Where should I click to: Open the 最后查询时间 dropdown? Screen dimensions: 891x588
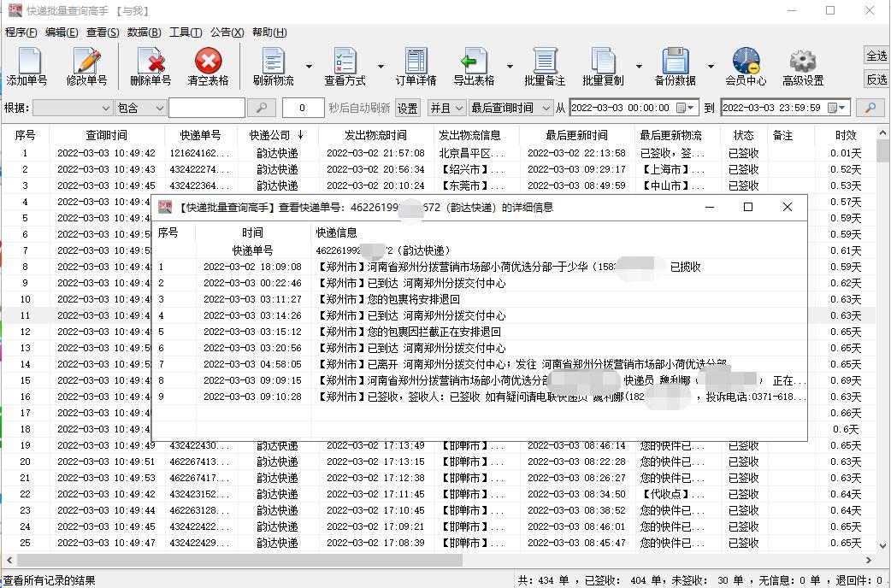(510, 108)
